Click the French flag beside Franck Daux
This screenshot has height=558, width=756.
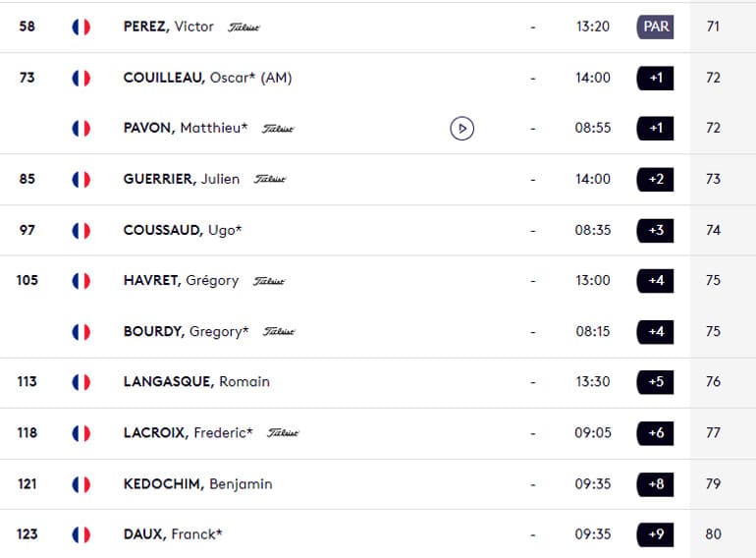tap(81, 534)
